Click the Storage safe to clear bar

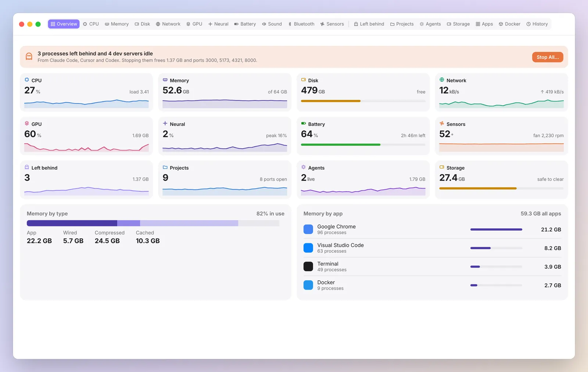click(x=501, y=188)
